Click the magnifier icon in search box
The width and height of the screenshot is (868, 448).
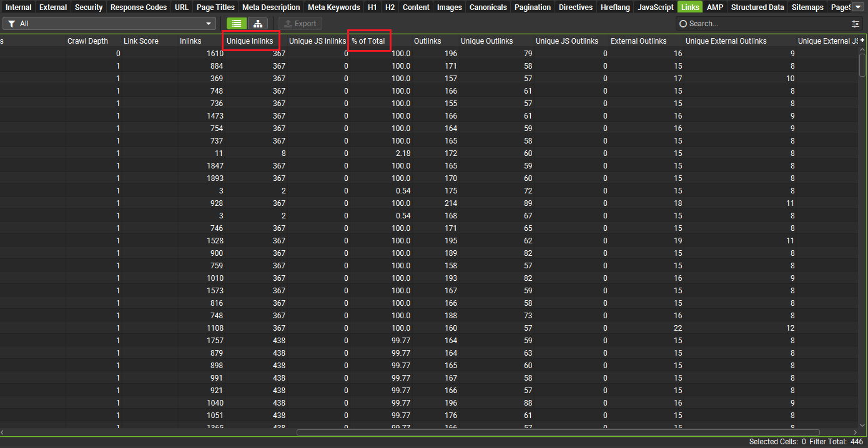(683, 24)
